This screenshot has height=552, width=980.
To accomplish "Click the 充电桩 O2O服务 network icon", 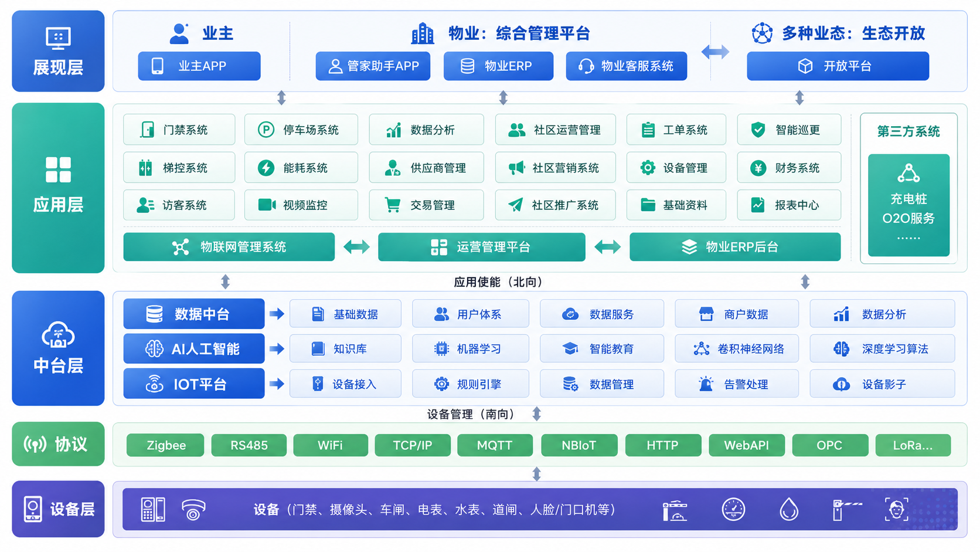I will (908, 174).
